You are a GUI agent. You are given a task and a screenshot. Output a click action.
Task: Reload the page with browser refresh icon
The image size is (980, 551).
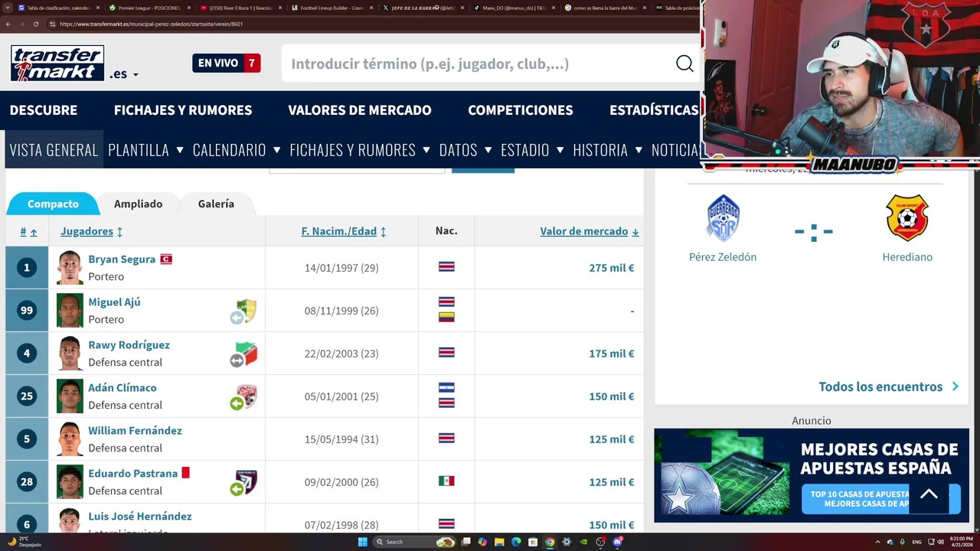pos(34,24)
